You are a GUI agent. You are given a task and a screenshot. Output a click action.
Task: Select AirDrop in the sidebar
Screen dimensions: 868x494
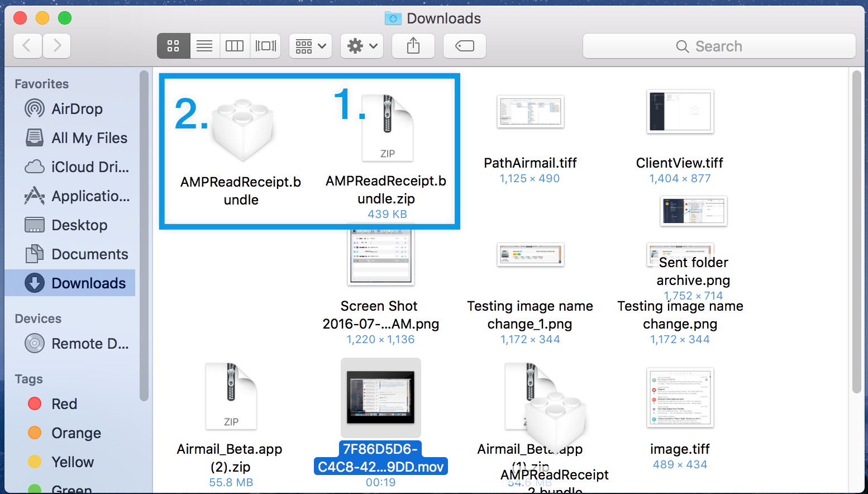coord(77,108)
